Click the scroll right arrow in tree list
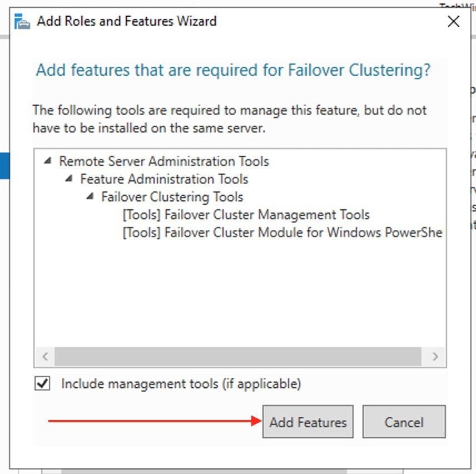 [x=435, y=357]
